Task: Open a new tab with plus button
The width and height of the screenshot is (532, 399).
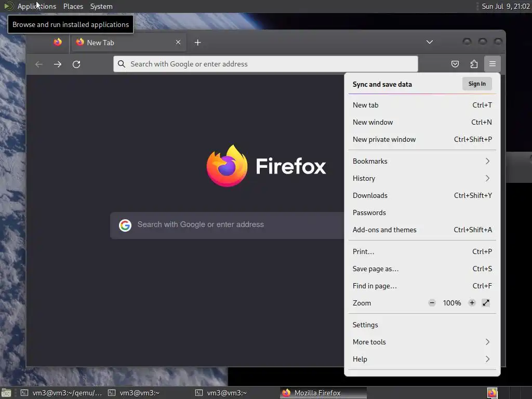Action: (x=198, y=43)
